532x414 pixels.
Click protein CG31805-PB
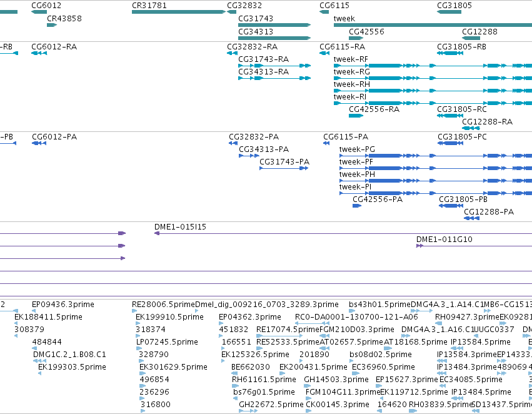(x=463, y=199)
